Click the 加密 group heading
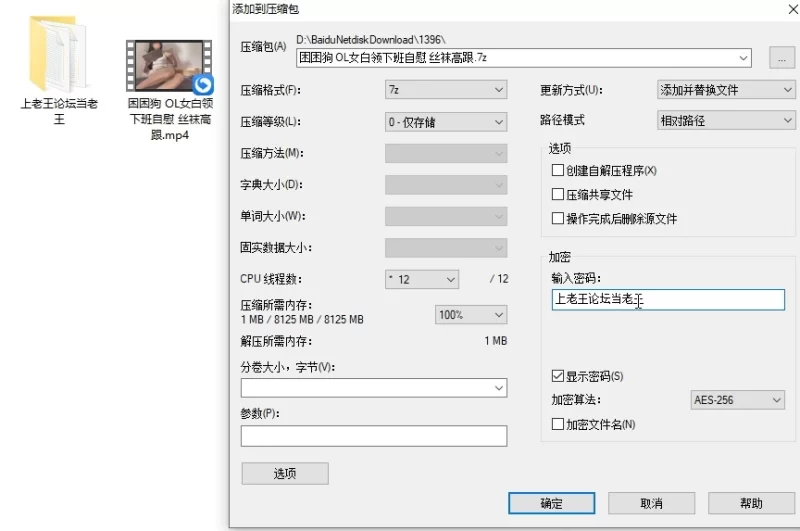800x531 pixels. click(x=559, y=257)
